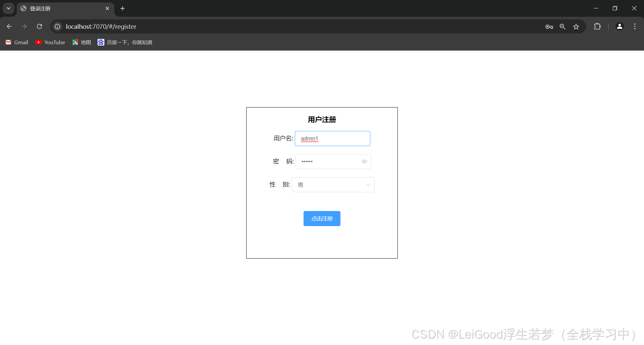644x345 pixels.
Task: Toggle password visibility with the eye icon
Action: (364, 161)
